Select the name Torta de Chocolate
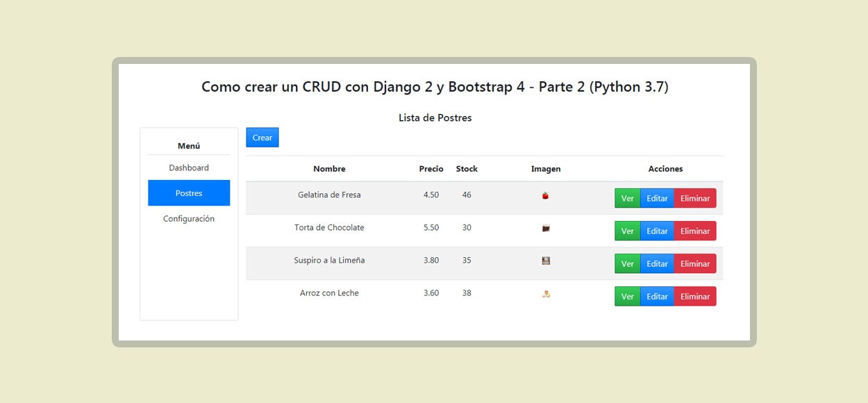This screenshot has height=403, width=868. (329, 227)
